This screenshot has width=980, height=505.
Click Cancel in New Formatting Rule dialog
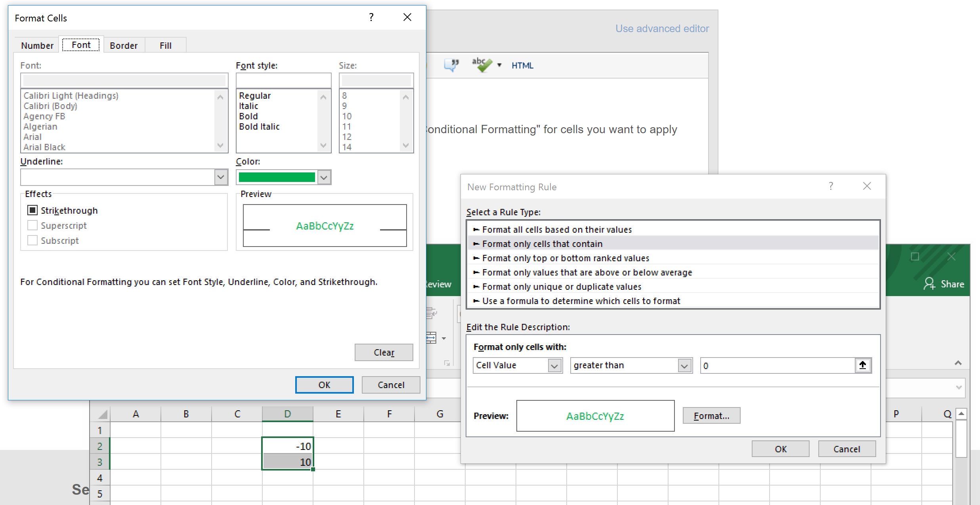[x=847, y=449]
